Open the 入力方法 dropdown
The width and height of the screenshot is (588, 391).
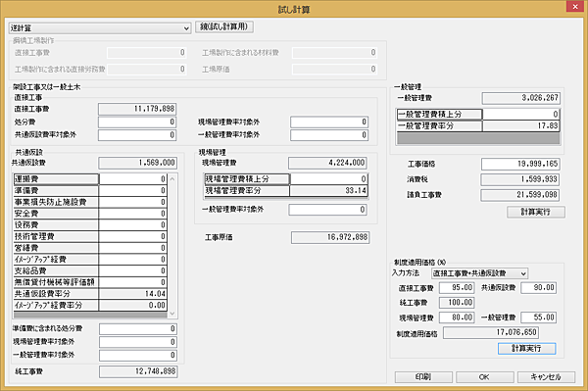click(479, 273)
